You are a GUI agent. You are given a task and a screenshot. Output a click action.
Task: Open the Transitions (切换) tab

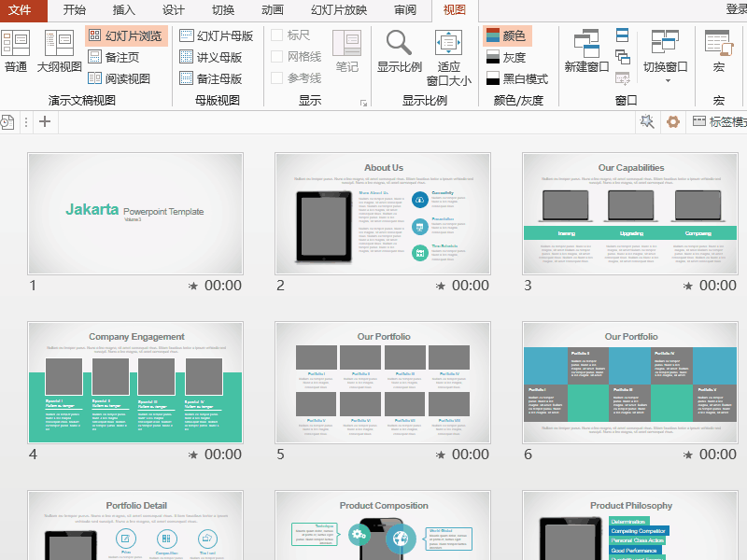coord(223,10)
